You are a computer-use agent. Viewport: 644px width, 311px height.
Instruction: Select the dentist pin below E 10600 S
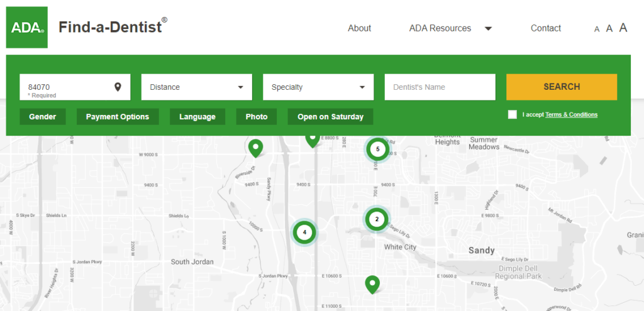pos(372,285)
